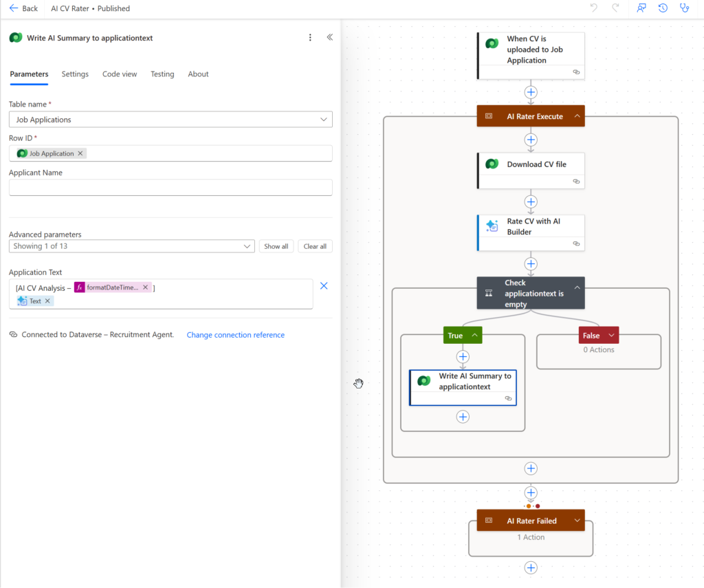
Task: Collapse the Check applicationtext is empty condition
Action: [577, 287]
